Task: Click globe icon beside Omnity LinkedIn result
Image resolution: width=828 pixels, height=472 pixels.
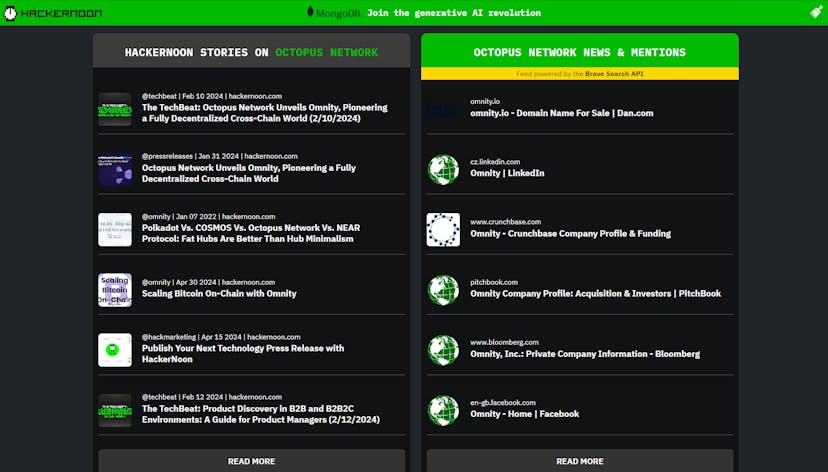Action: click(443, 169)
